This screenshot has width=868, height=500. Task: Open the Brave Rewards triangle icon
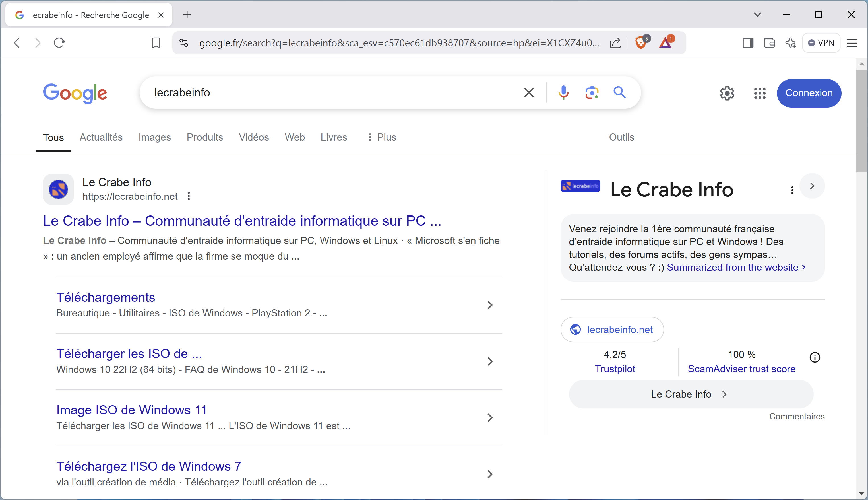[666, 43]
